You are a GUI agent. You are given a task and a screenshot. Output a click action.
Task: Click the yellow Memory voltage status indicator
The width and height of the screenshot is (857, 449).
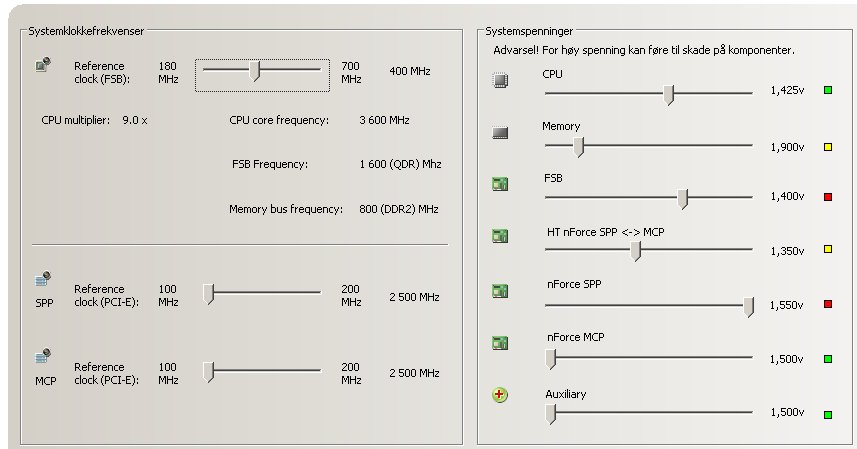click(x=828, y=147)
